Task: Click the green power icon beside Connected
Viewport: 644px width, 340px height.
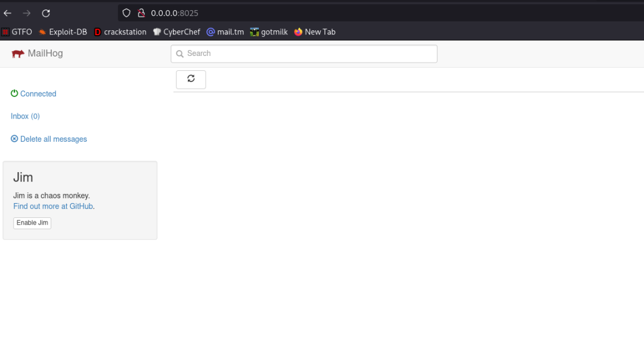Action: (14, 93)
